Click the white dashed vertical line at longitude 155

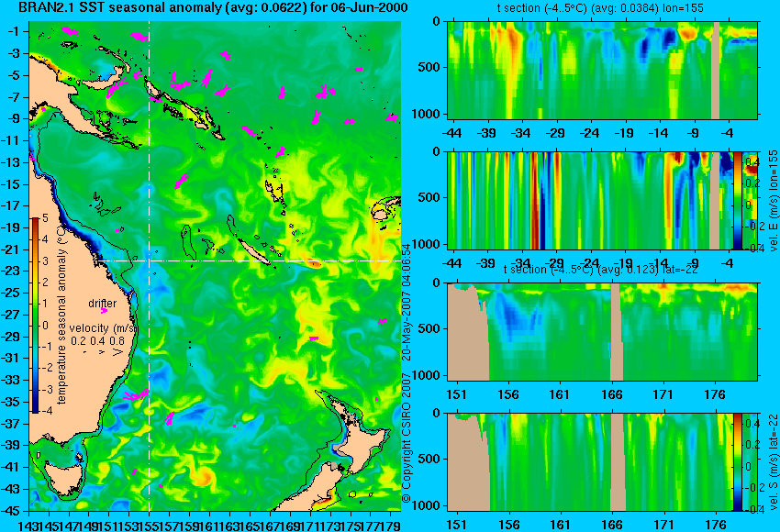[x=150, y=265]
